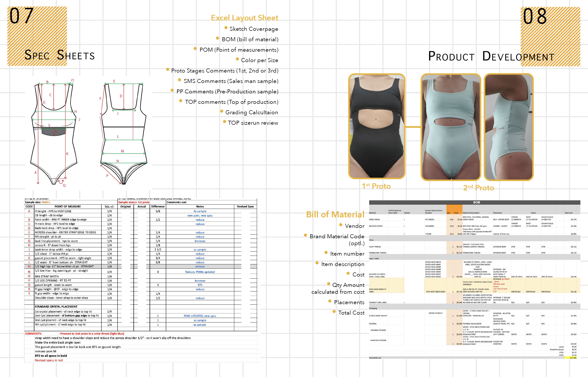Click the POM UPDATED, new spec link
This screenshot has width=588, height=377.
click(x=200, y=316)
